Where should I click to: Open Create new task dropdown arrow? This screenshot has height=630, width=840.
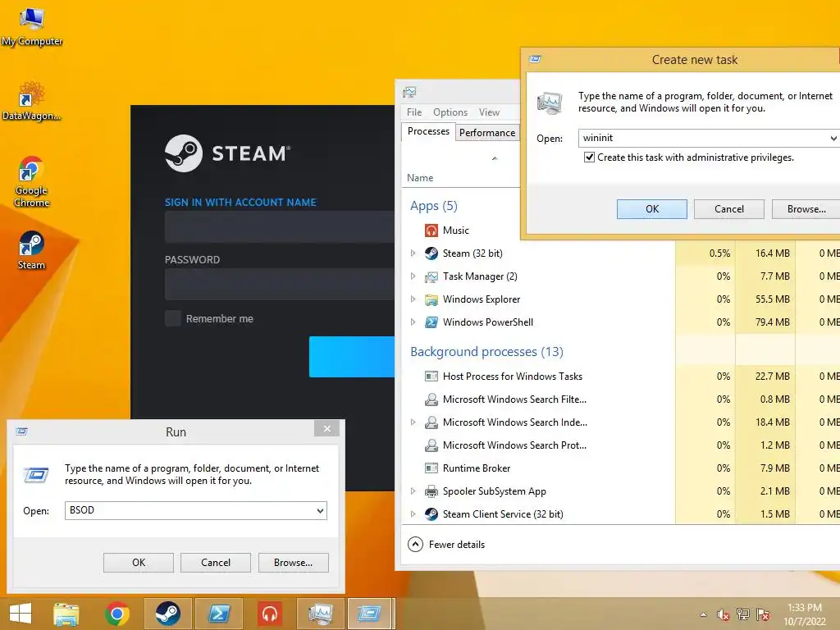833,138
